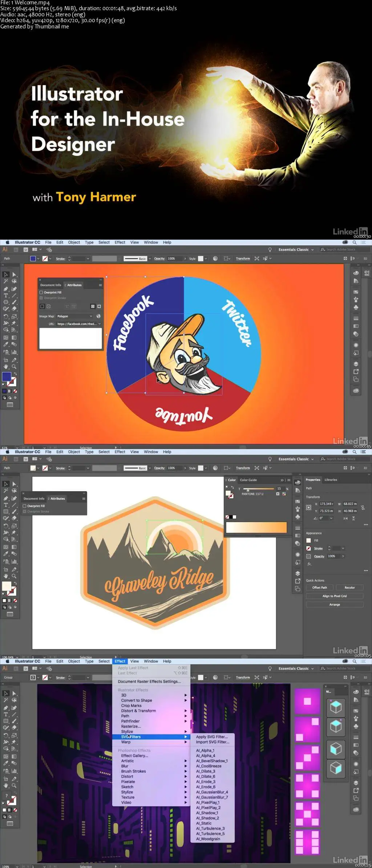The height and width of the screenshot is (868, 372).
Task: Click the blue fill swatch in Facebook frame toolbar
Action: tap(6, 376)
